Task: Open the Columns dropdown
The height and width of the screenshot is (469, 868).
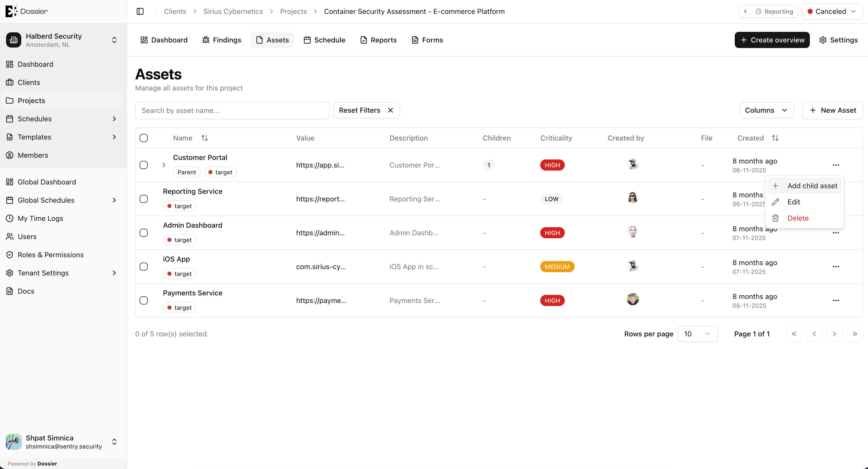Action: coord(766,110)
